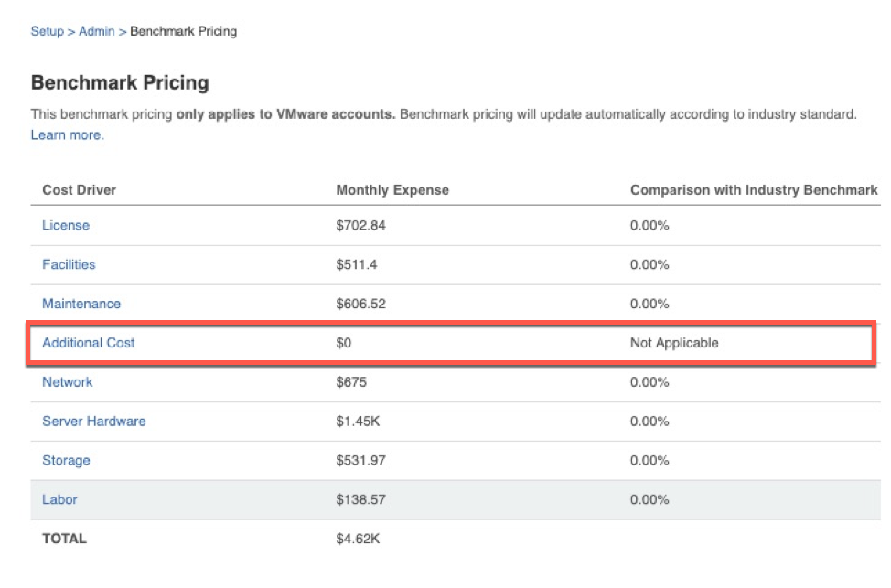Click the Monthly Expense column header
Viewport: 891px width, 588px height.
392,190
